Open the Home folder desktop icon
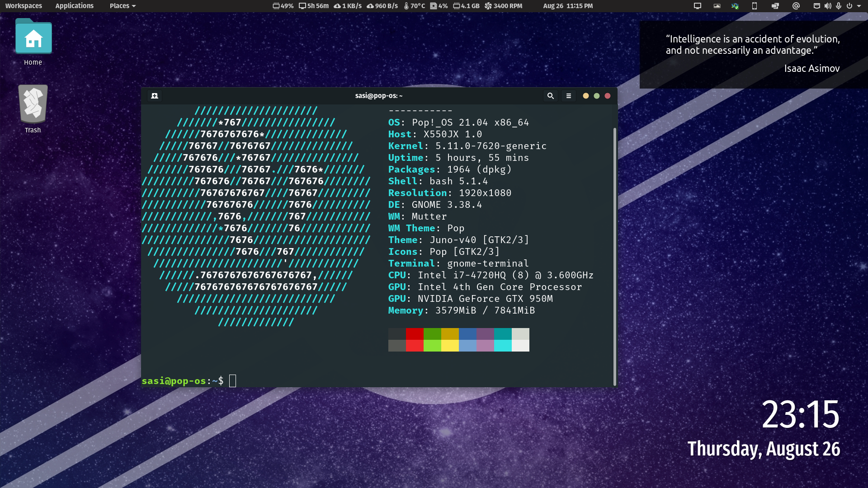Viewport: 868px width, 488px height. (33, 42)
